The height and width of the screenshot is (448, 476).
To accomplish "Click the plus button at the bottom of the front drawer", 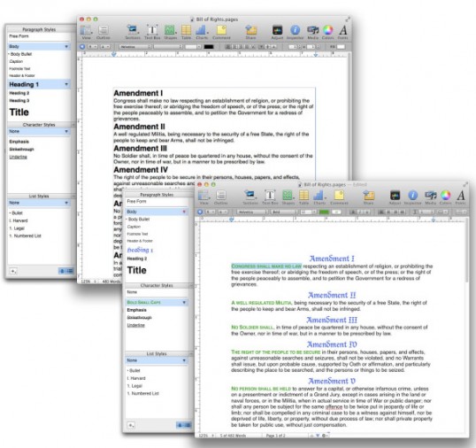I will (x=131, y=425).
